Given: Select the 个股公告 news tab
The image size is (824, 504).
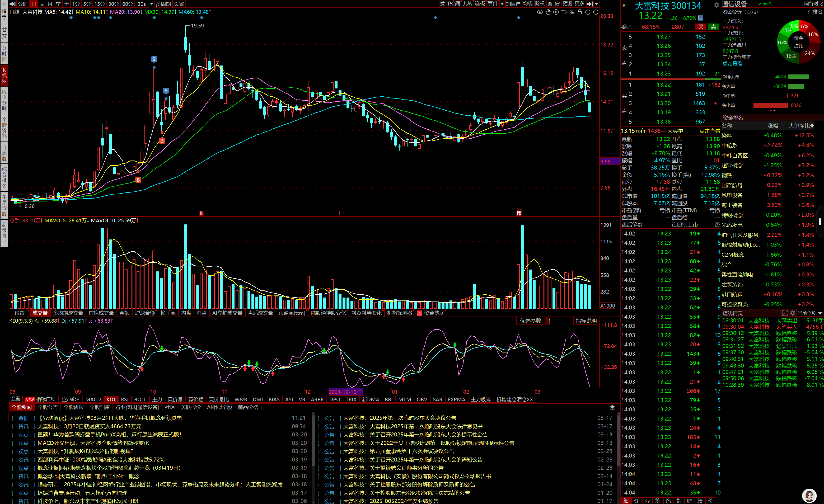Looking at the screenshot, I should coord(48,407).
